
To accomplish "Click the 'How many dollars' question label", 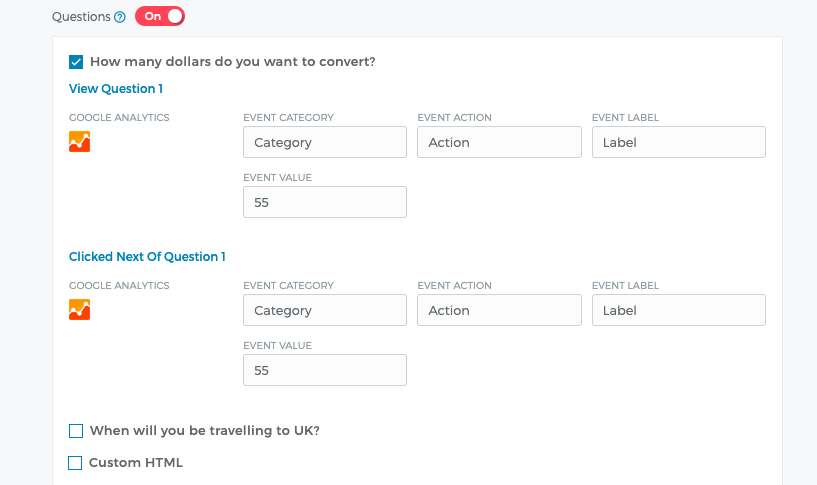I will tap(233, 62).
